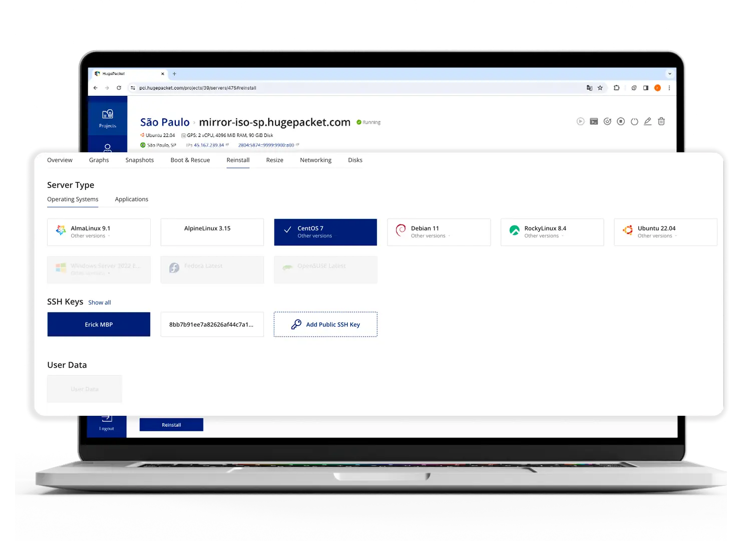Select the Reinstall tab
The height and width of the screenshot is (541, 756).
(x=238, y=160)
